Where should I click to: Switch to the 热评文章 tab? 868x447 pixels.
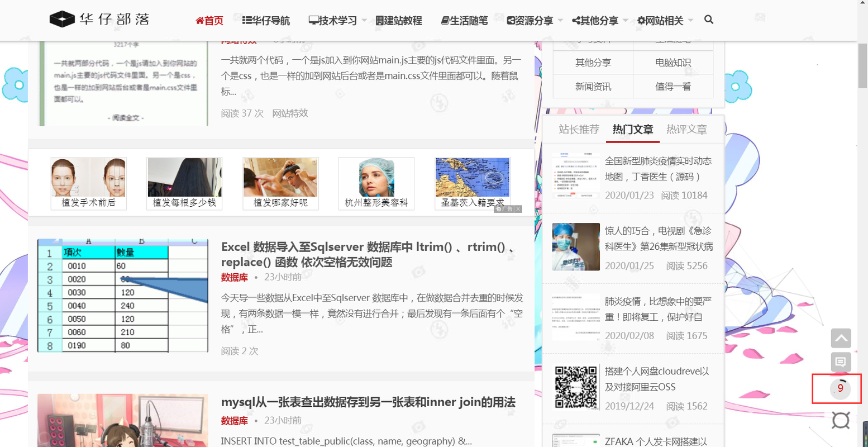pos(687,129)
